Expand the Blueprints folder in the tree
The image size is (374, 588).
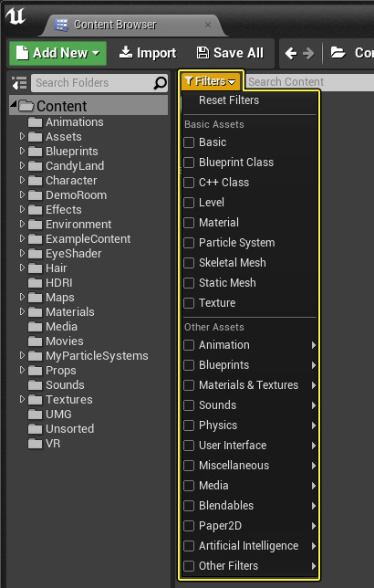pyautogui.click(x=22, y=151)
